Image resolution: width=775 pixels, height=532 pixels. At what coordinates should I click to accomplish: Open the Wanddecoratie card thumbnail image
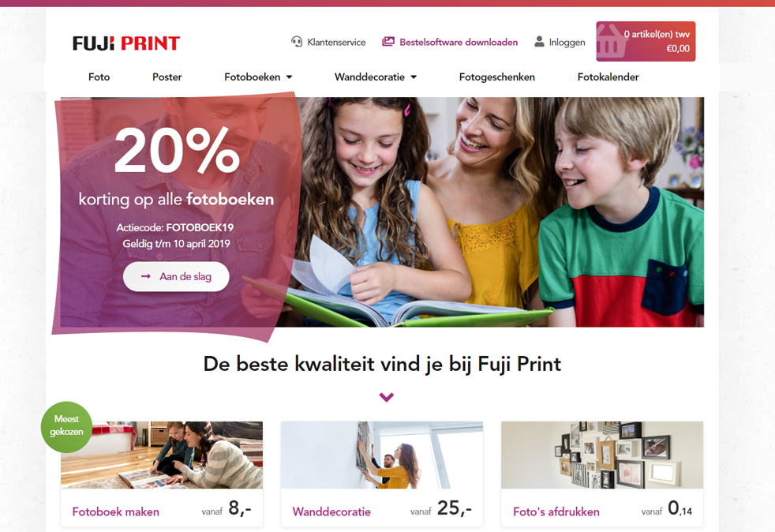pos(381,455)
